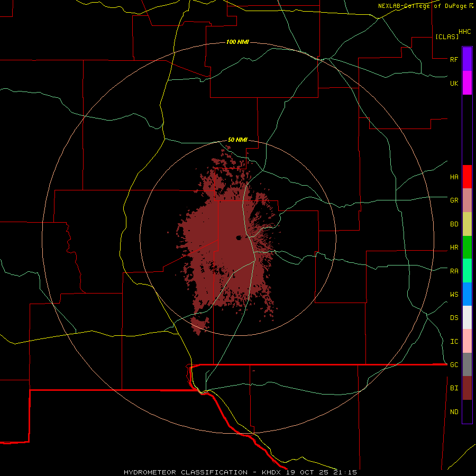Viewport: 476px width, 476px height.
Task: Click the KHDX station identifier
Action: [x=272, y=472]
